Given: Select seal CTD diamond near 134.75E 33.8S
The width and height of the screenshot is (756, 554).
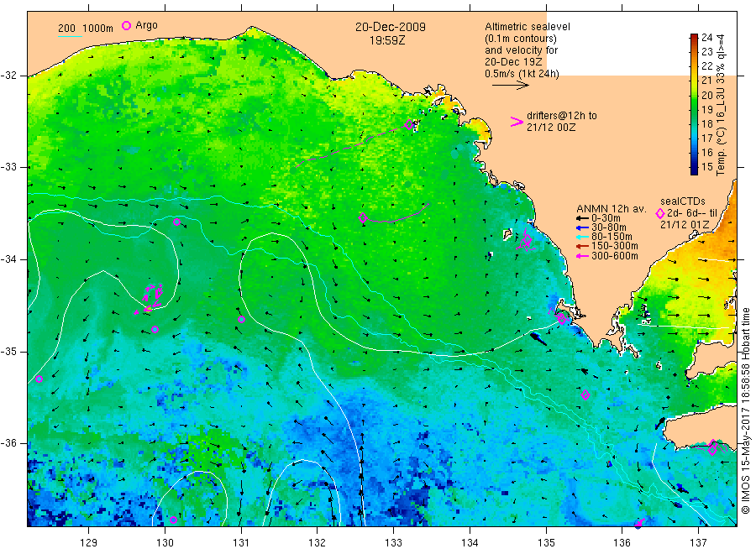Looking at the screenshot, I should (527, 239).
